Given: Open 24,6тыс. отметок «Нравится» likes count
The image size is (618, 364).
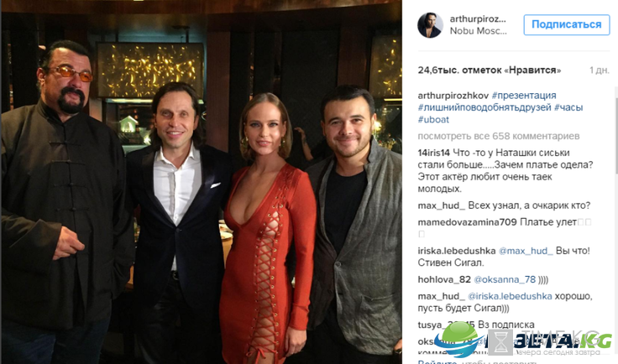Looking at the screenshot, I should coord(490,70).
